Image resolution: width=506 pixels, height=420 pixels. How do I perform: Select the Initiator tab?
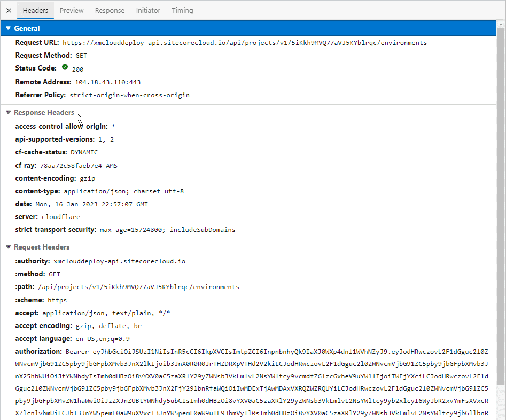148,10
